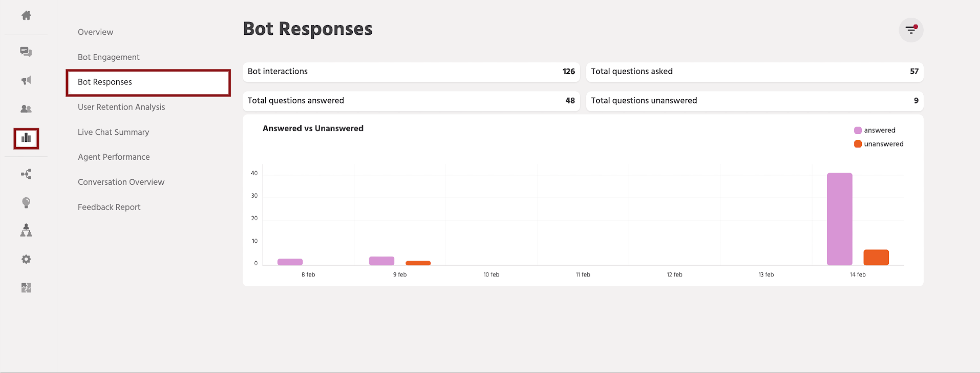
Task: Select the highlighted analytics bar-chart icon
Action: point(26,138)
